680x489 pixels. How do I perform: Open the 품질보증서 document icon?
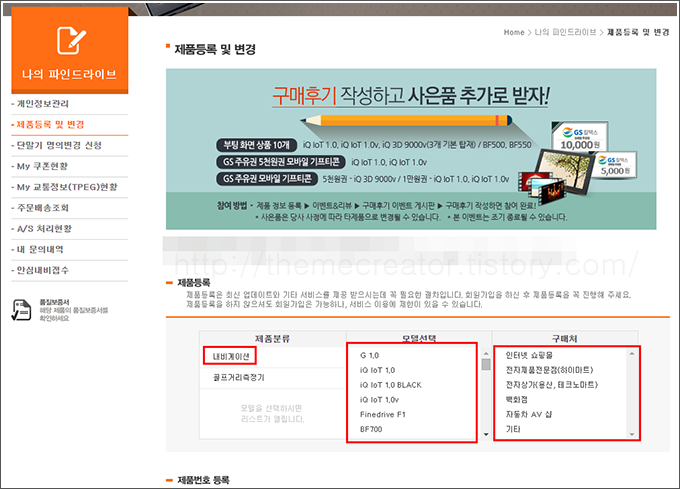pos(21,310)
